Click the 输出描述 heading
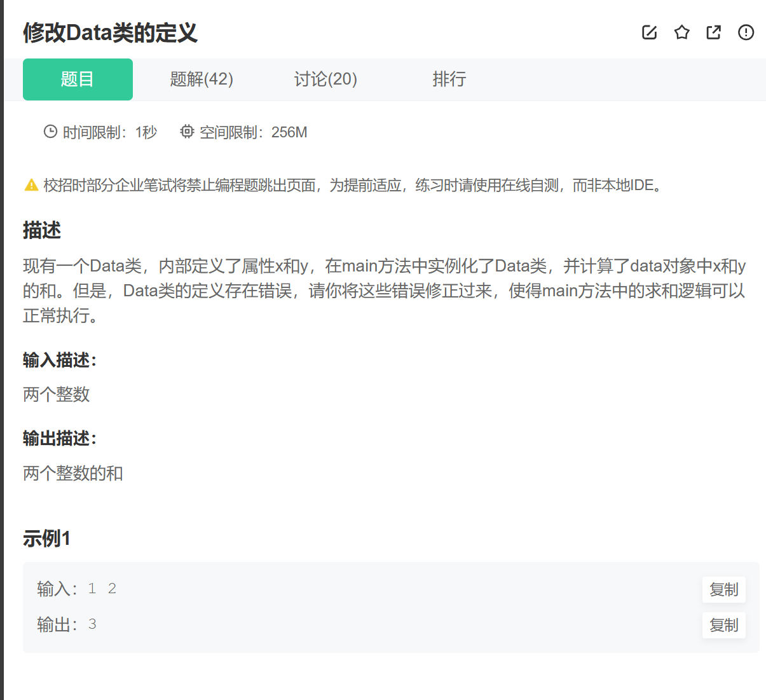Viewport: 766px width, 700px height. click(x=60, y=439)
